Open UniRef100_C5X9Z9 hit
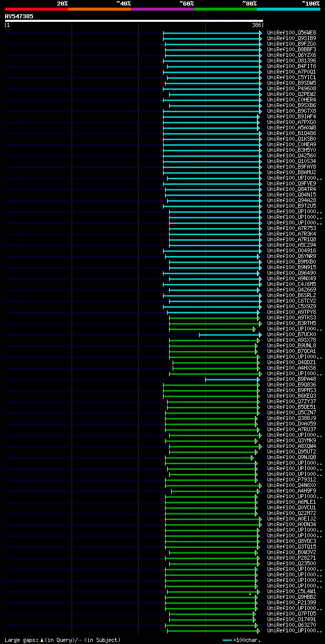This screenshot has height=644, width=325. 292,306
